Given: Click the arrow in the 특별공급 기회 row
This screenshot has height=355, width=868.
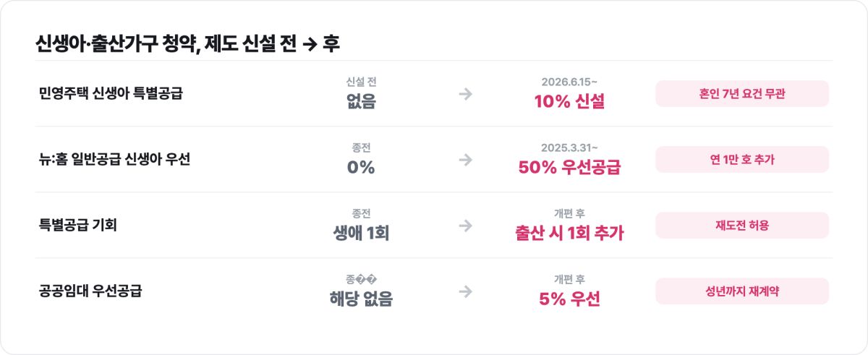Looking at the screenshot, I should click(465, 226).
